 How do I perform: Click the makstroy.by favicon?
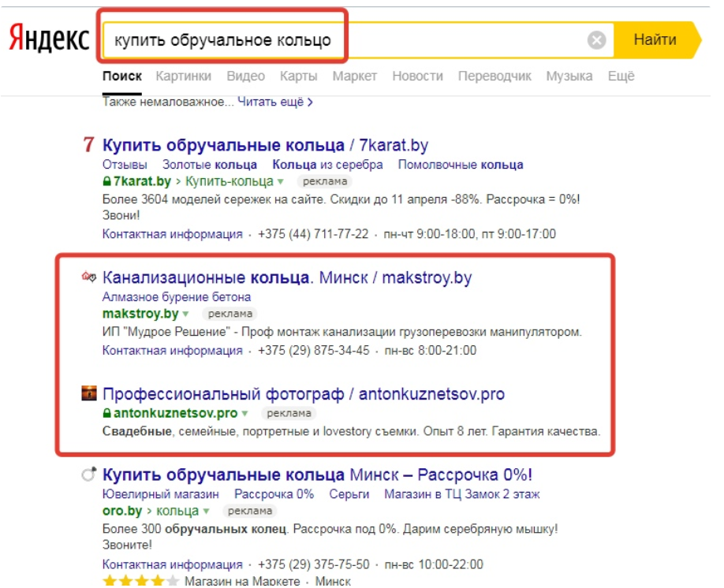tap(88, 277)
